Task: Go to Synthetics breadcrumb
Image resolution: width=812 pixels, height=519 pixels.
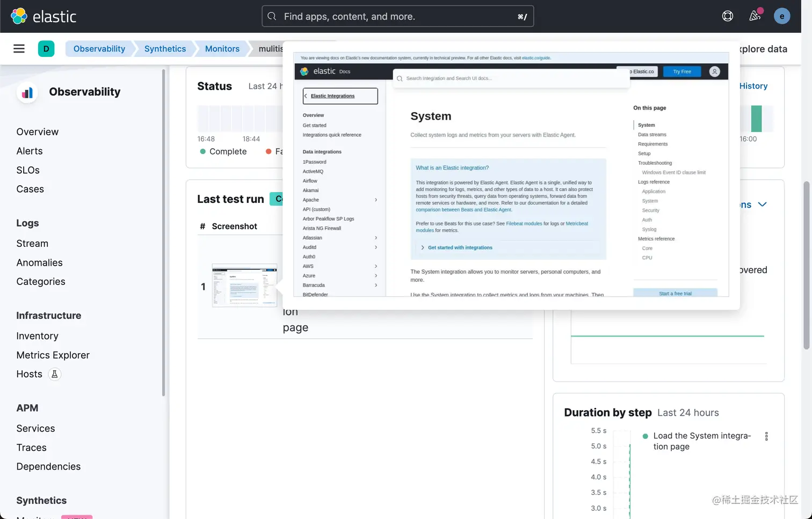Action: [x=165, y=49]
